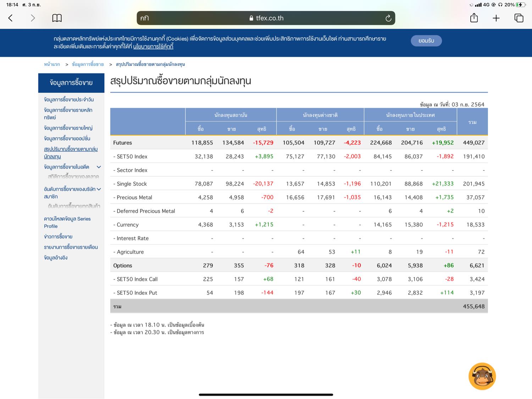
Task: Open อันดับการซื้อขายทุกสินค้า sub-item
Action: (x=74, y=206)
